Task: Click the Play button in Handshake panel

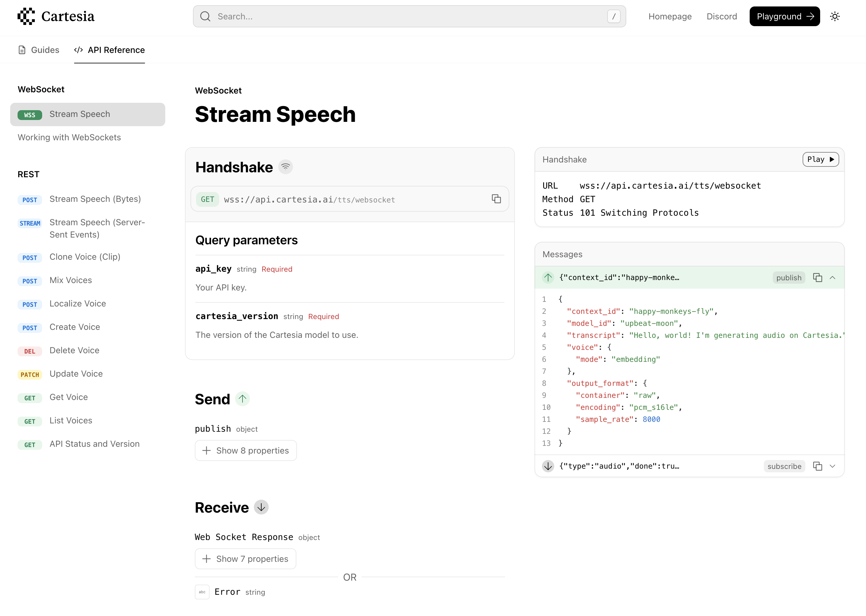Action: point(820,159)
